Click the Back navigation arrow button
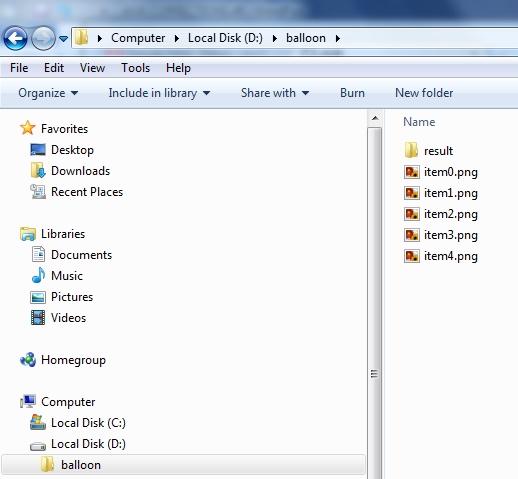The height and width of the screenshot is (479, 518). [x=15, y=38]
